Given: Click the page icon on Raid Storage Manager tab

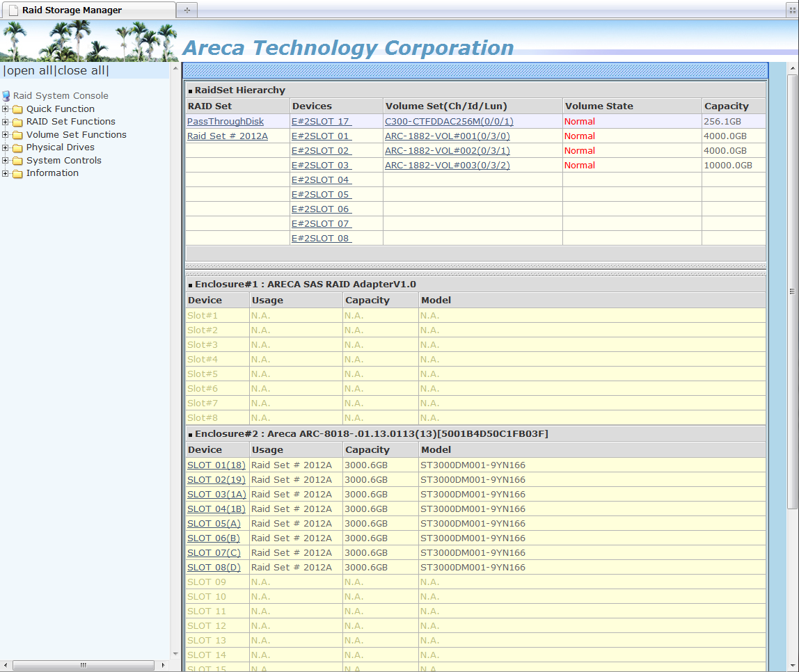Looking at the screenshot, I should click(13, 10).
